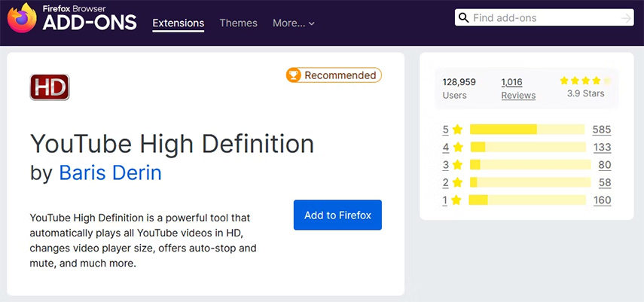Open the 160 one-star reviews count
The image size is (644, 302).
click(603, 200)
